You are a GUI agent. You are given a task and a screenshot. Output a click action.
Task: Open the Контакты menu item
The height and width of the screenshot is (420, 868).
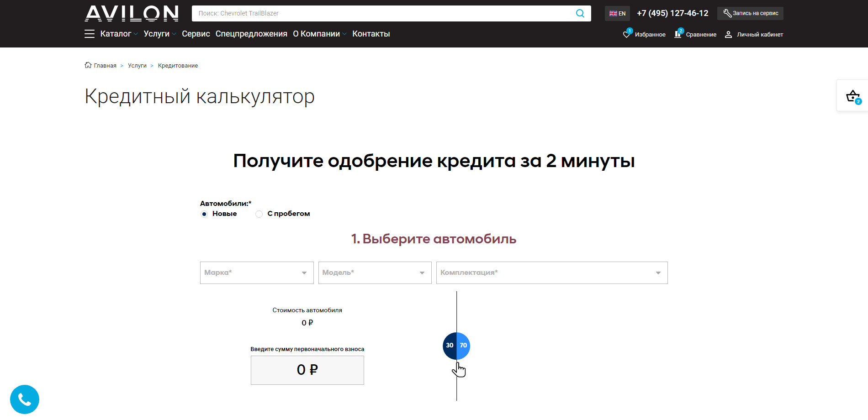[371, 34]
